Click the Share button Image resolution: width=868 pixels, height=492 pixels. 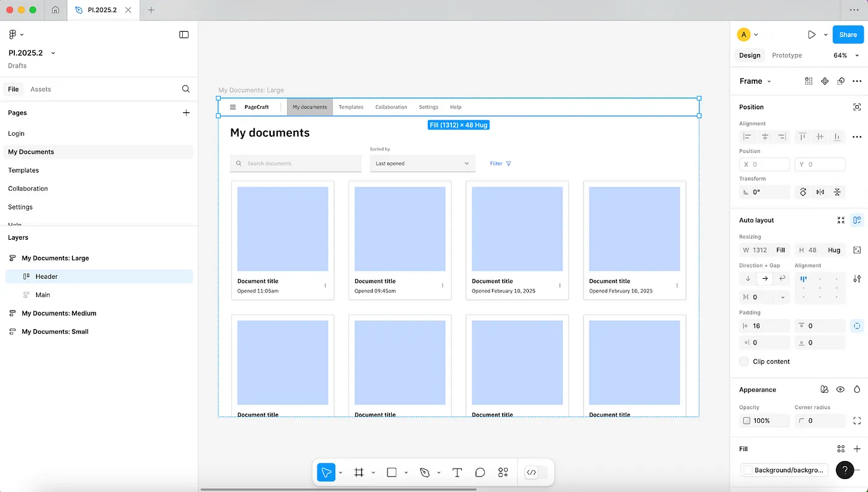coord(848,35)
